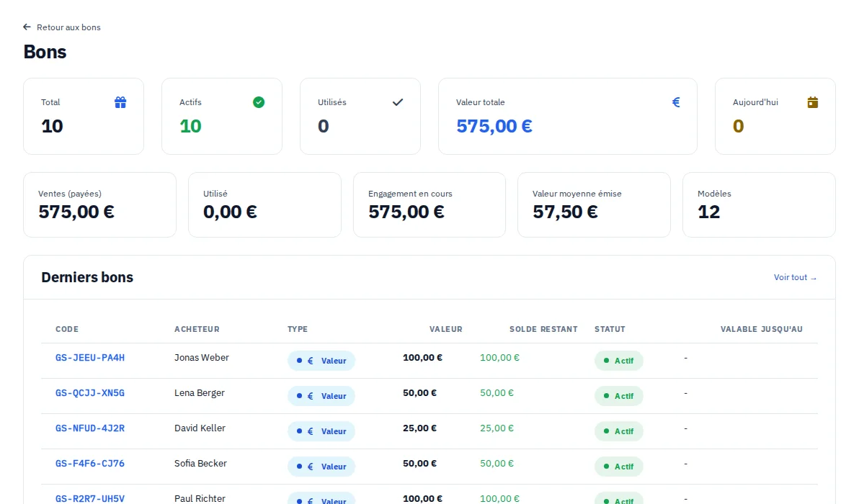Click the euro icon in Lena Berger's Valeur badge
The height and width of the screenshot is (504, 859).
pos(310,396)
